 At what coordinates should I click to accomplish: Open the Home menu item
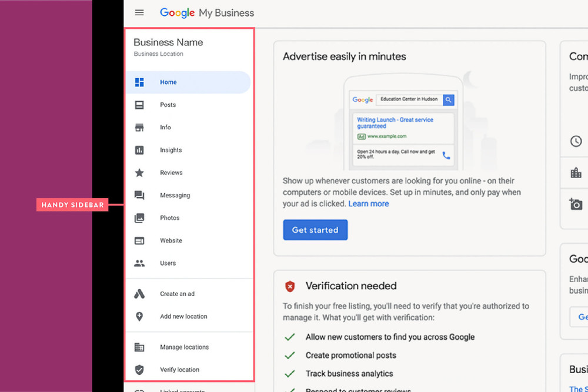pos(188,82)
